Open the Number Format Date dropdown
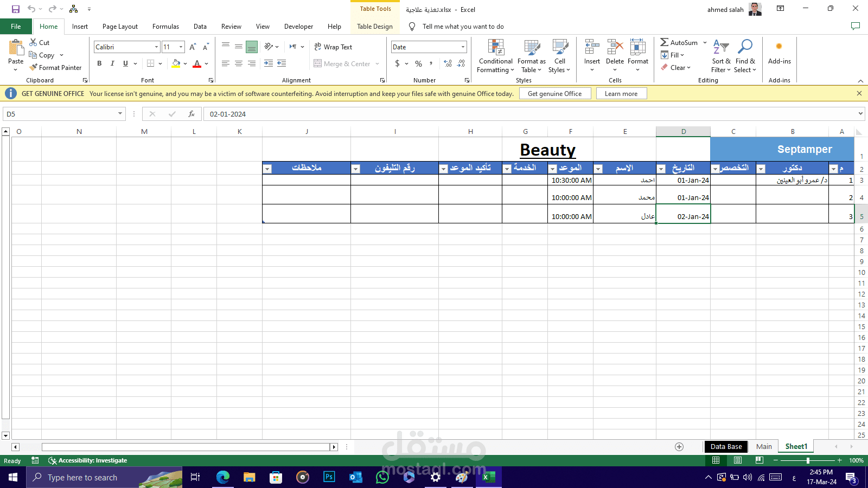Viewport: 868px width, 488px height. [463, 47]
